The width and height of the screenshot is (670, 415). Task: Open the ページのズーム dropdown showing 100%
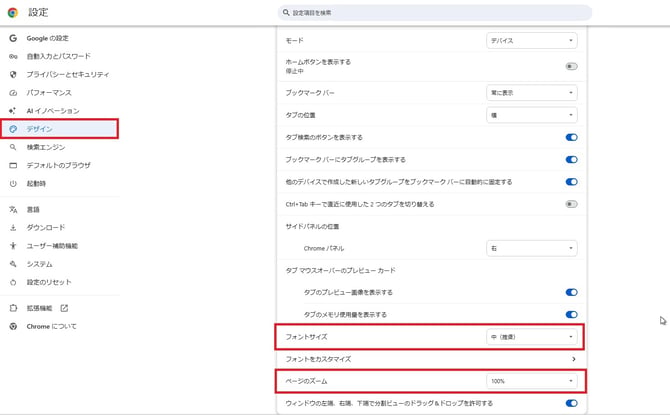(x=532, y=381)
